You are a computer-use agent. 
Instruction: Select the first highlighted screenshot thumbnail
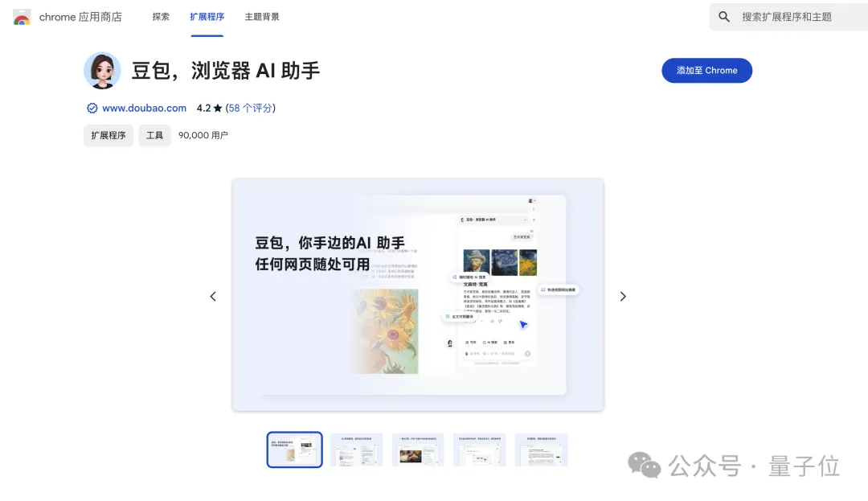pyautogui.click(x=294, y=450)
